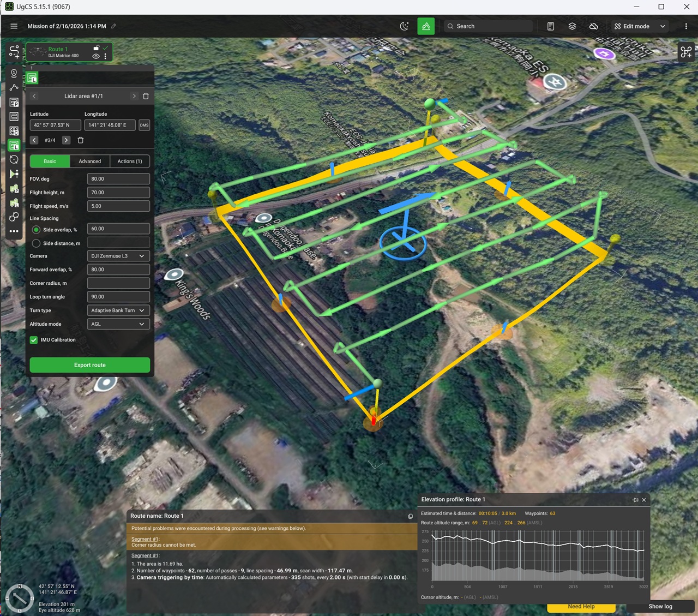
Task: Toggle Route 1 visibility eye icon
Action: pyautogui.click(x=96, y=56)
